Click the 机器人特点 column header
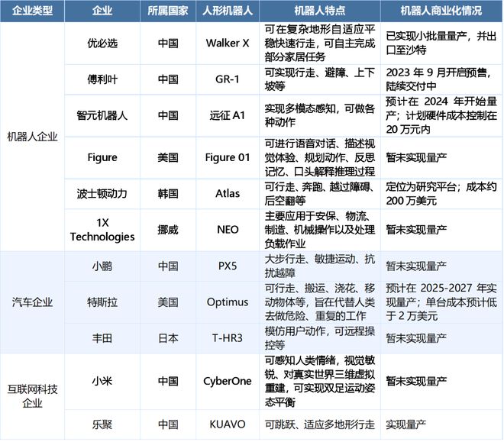This screenshot has width=504, height=442. (320, 11)
